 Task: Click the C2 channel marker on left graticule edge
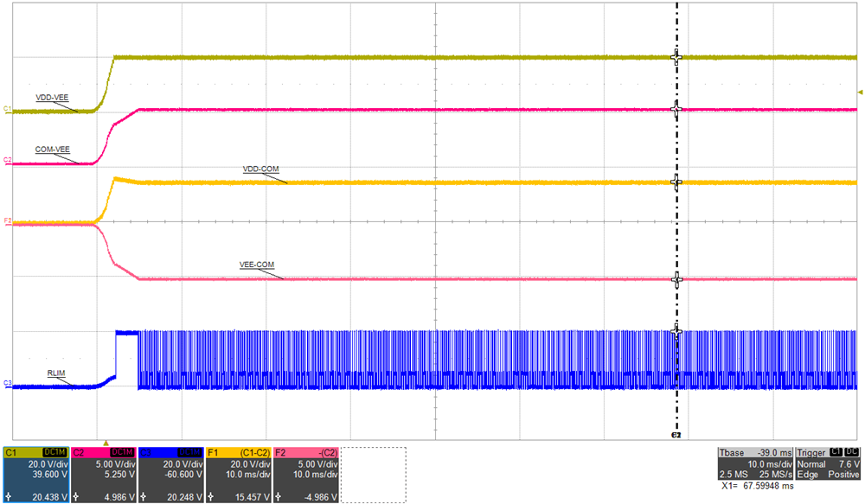coord(6,160)
